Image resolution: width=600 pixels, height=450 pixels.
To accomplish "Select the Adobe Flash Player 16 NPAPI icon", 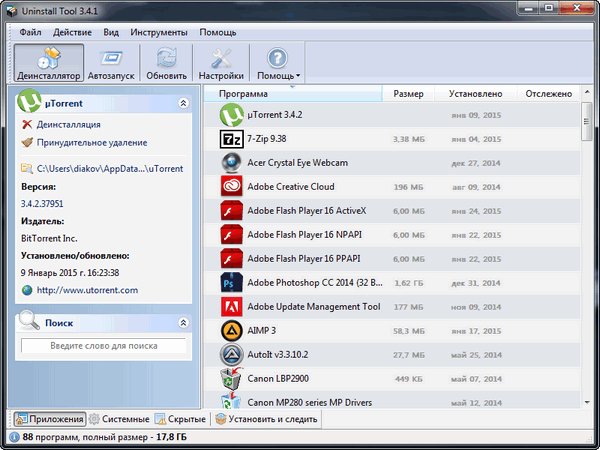I will 232,234.
